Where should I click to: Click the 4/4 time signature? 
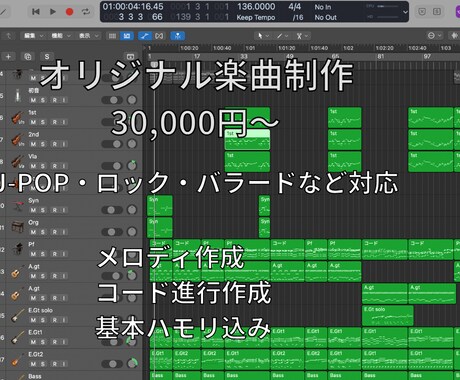pyautogui.click(x=295, y=7)
